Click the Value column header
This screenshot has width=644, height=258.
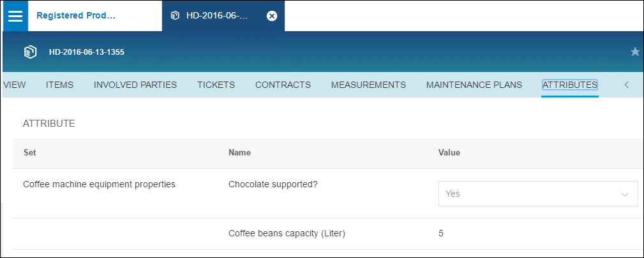click(x=449, y=153)
